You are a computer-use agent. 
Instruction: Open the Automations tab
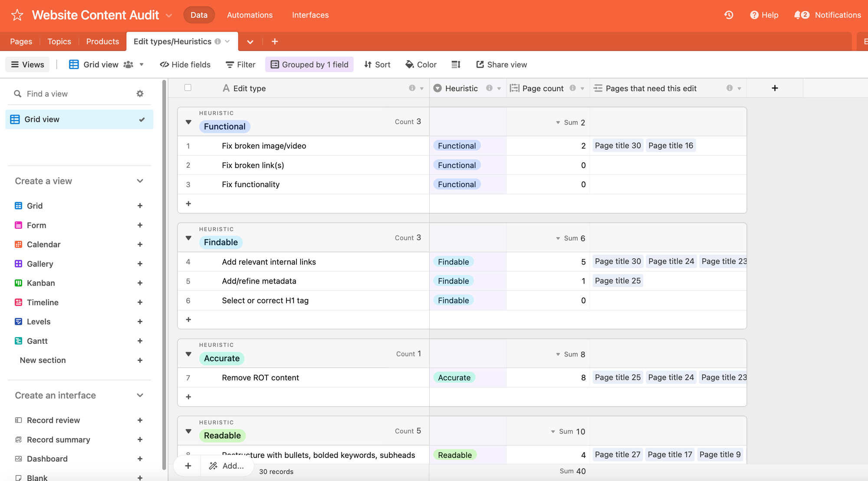(x=250, y=15)
